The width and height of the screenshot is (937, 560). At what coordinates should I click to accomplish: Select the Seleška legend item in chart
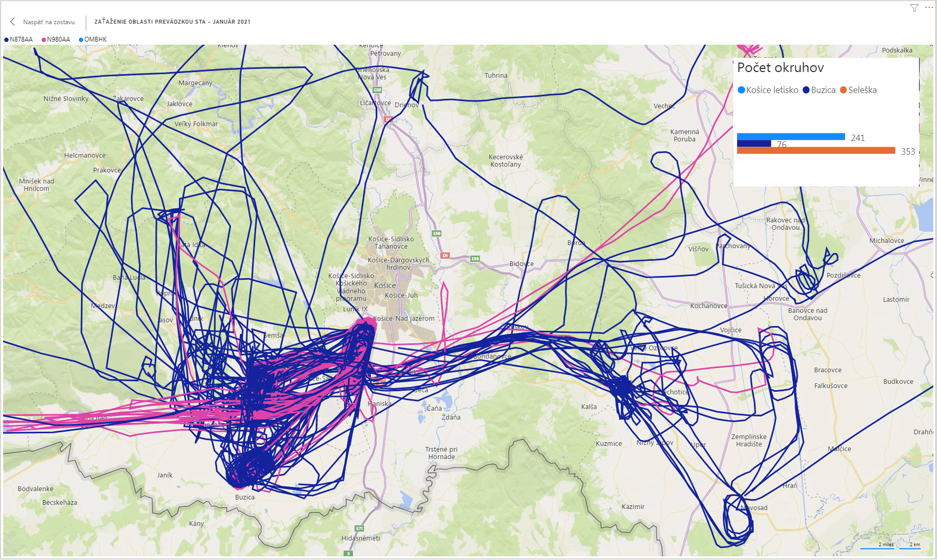point(858,90)
